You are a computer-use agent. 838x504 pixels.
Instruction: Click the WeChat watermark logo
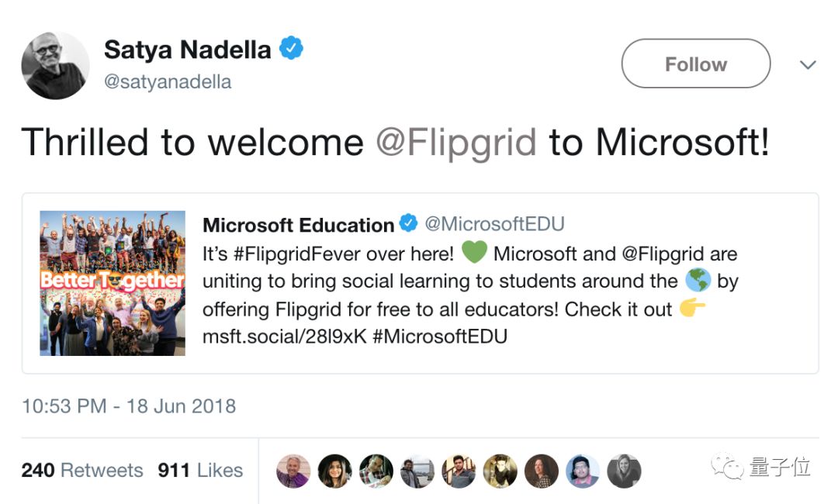coord(727,466)
